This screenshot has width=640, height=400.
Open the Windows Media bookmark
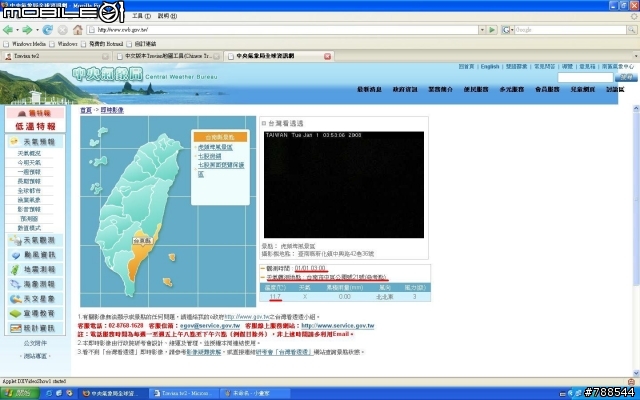click(25, 44)
